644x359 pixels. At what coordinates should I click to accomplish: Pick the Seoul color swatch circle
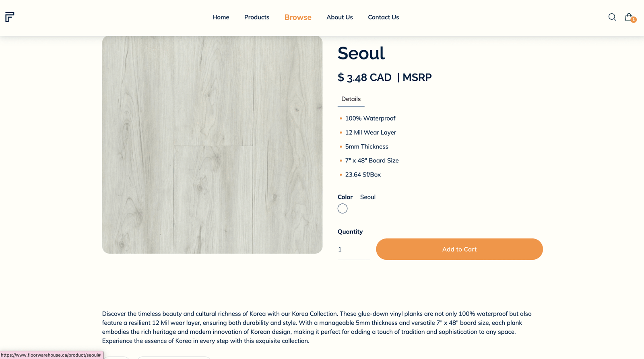(x=342, y=209)
